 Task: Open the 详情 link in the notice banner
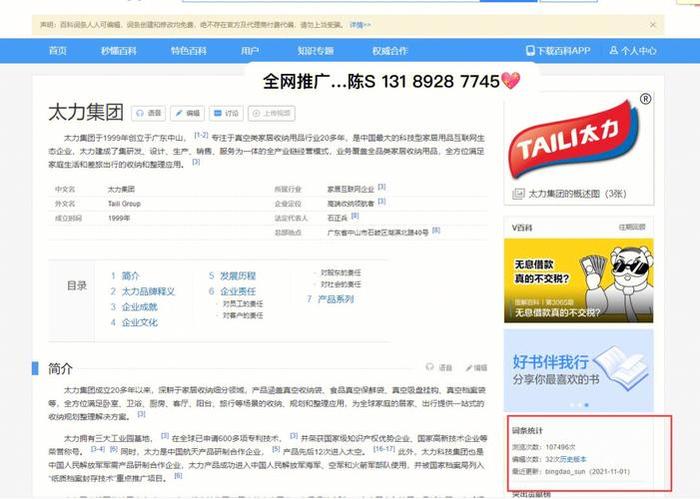click(360, 25)
